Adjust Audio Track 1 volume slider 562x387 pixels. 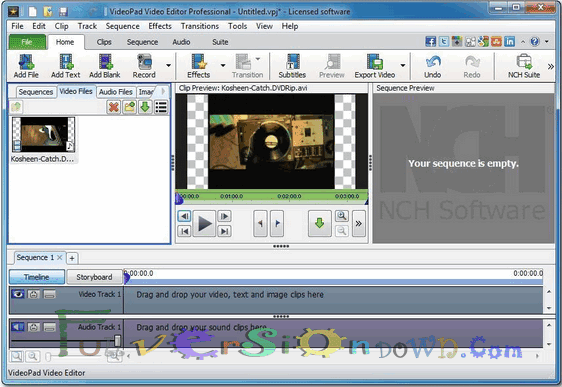pyautogui.click(x=117, y=340)
